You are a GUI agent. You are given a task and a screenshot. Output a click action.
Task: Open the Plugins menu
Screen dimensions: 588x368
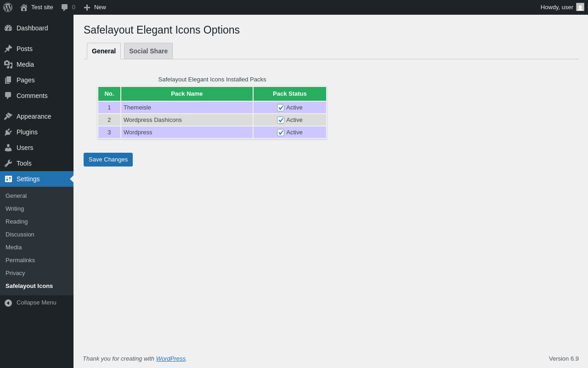[x=37, y=132]
